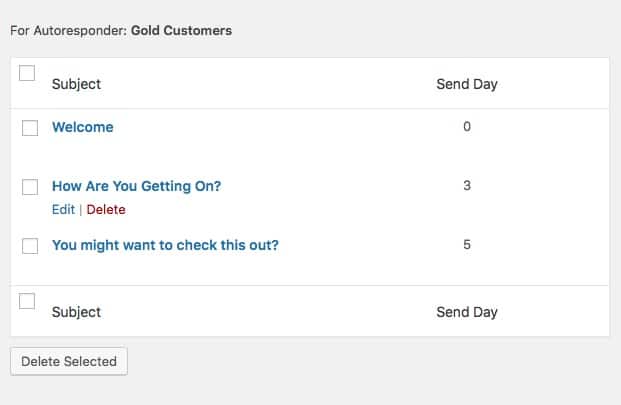Click the send day value 0 for Welcome
Image resolution: width=621 pixels, height=405 pixels.
click(x=467, y=127)
